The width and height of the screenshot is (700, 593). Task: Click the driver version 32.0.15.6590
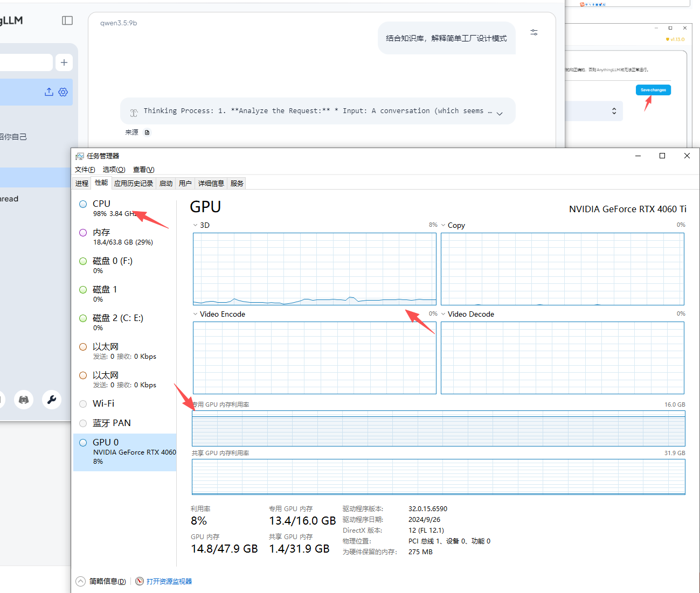click(428, 509)
